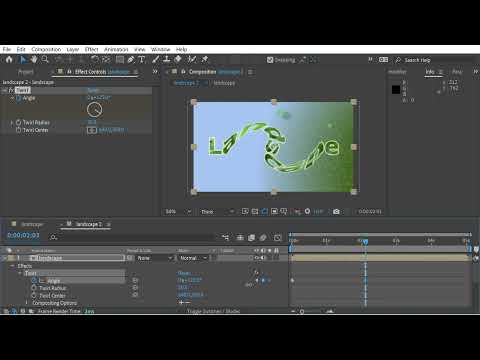Select the Selection arrow tool

[23, 60]
